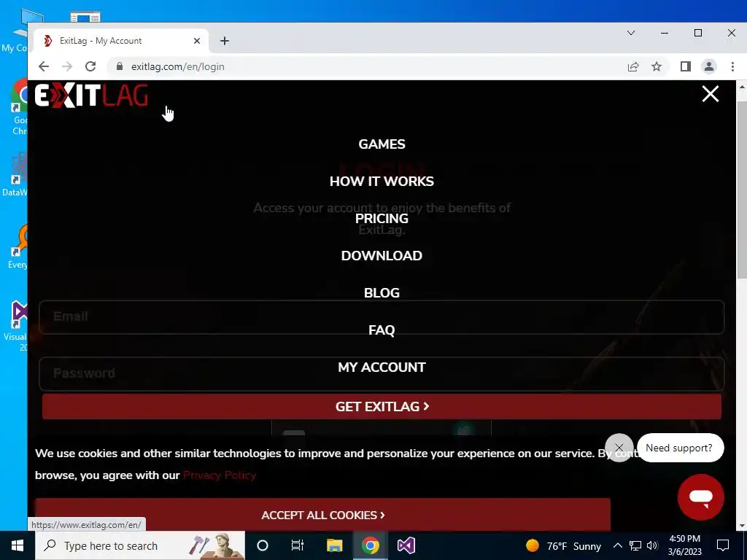
Task: Open Visual Studio from taskbar
Action: coord(406,545)
